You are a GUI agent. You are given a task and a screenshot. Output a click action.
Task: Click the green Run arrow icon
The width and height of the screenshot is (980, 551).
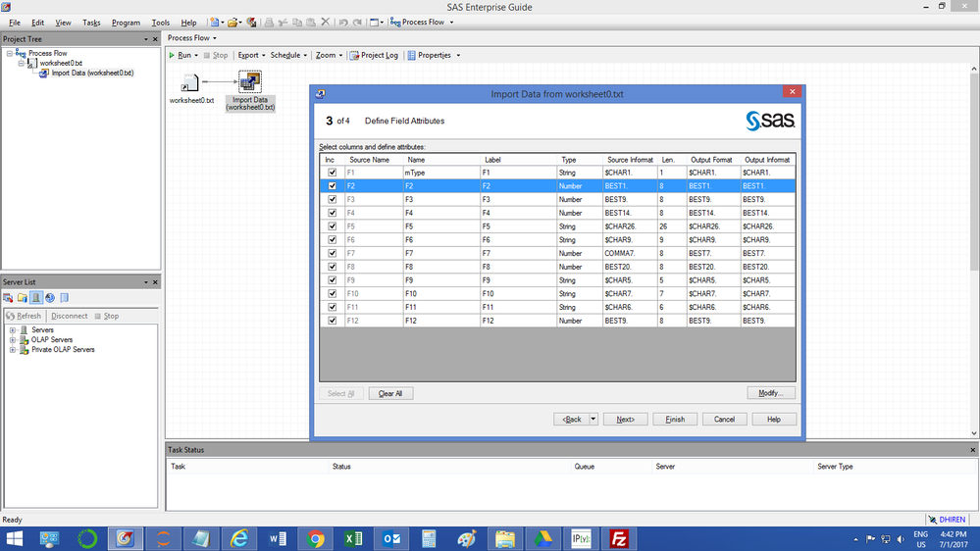coord(172,55)
